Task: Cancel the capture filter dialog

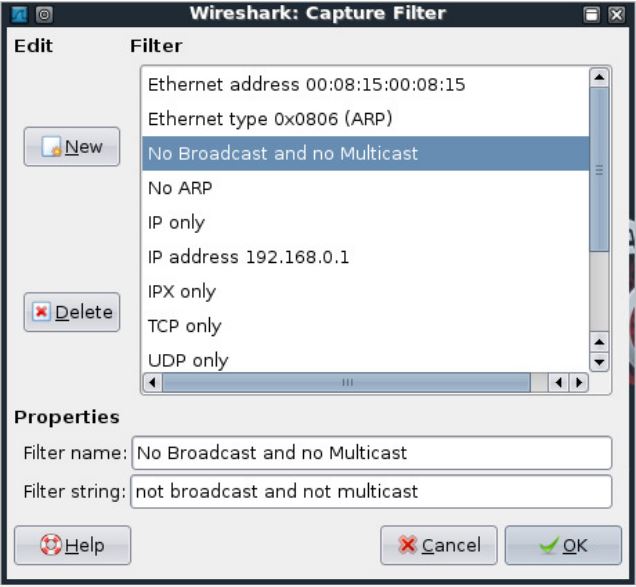Action: coord(438,545)
